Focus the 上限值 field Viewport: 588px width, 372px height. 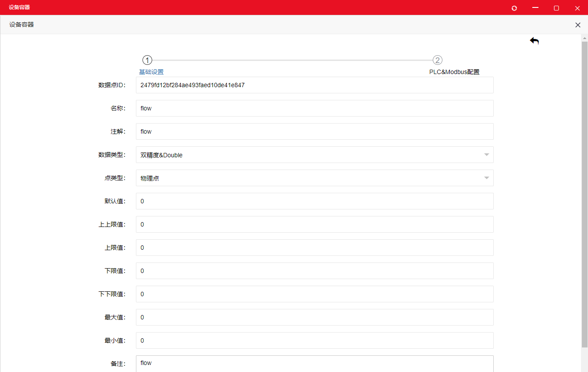tap(314, 248)
